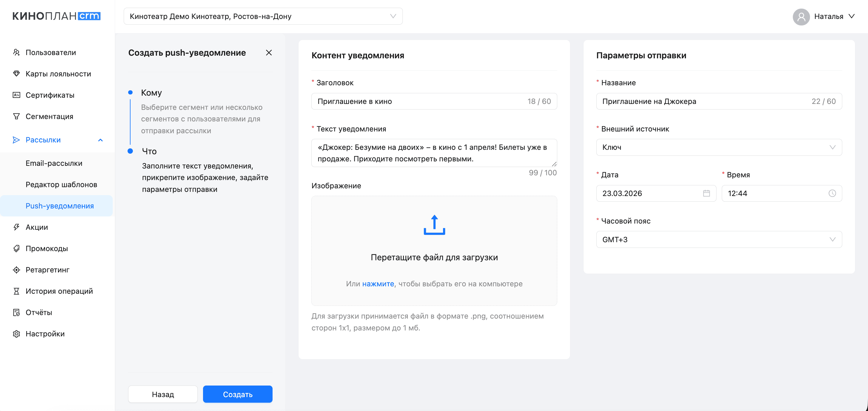Open the calendar icon in Дата field

[706, 193]
